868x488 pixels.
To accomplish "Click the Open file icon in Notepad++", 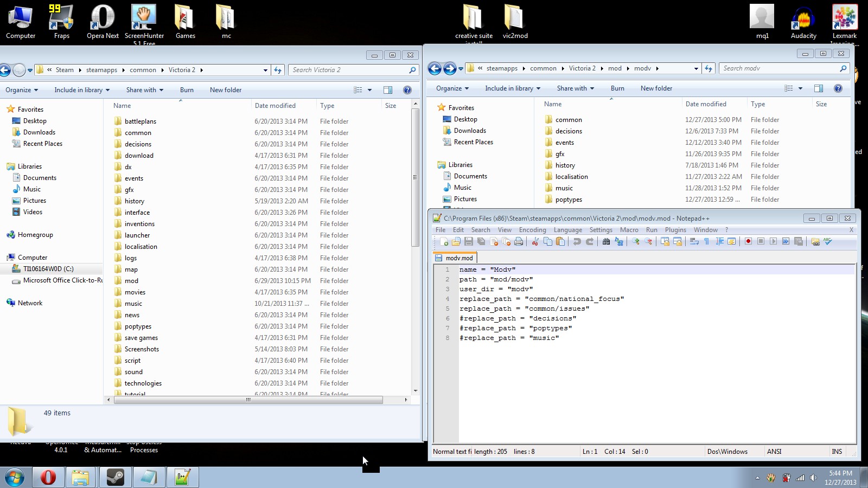I will coord(456,242).
